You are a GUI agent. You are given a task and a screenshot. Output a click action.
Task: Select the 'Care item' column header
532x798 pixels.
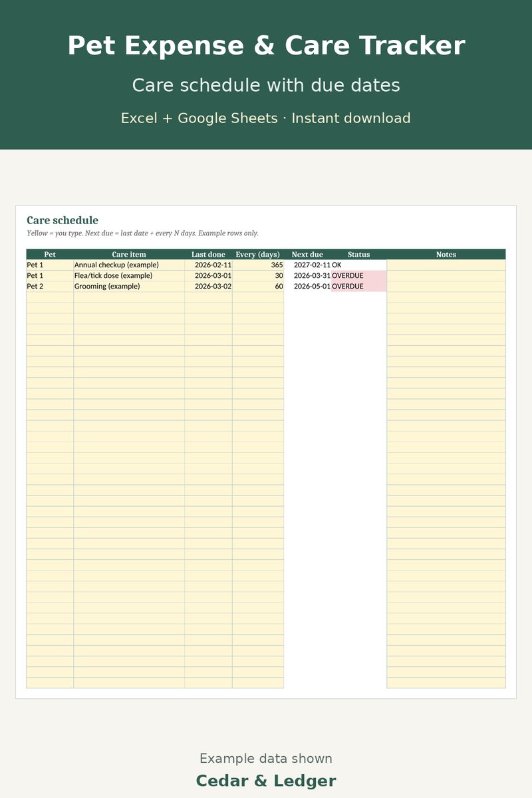click(129, 254)
